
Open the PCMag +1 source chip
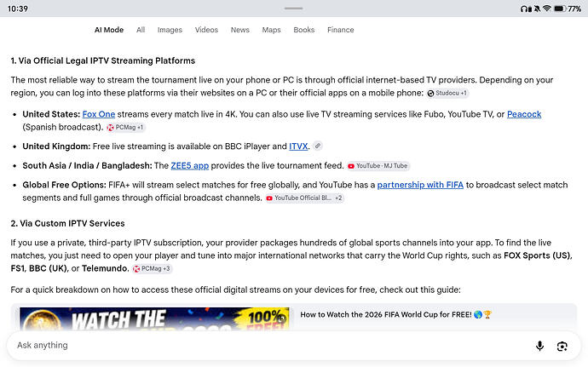[125, 128]
